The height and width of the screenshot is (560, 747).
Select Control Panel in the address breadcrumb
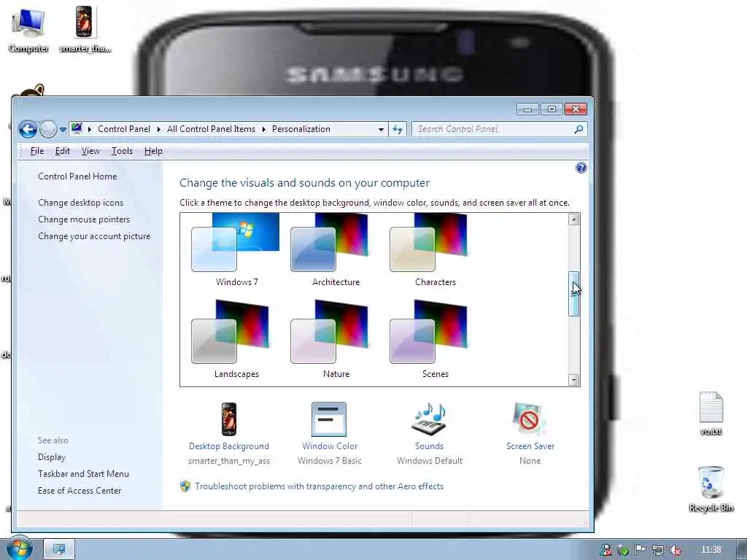[124, 129]
